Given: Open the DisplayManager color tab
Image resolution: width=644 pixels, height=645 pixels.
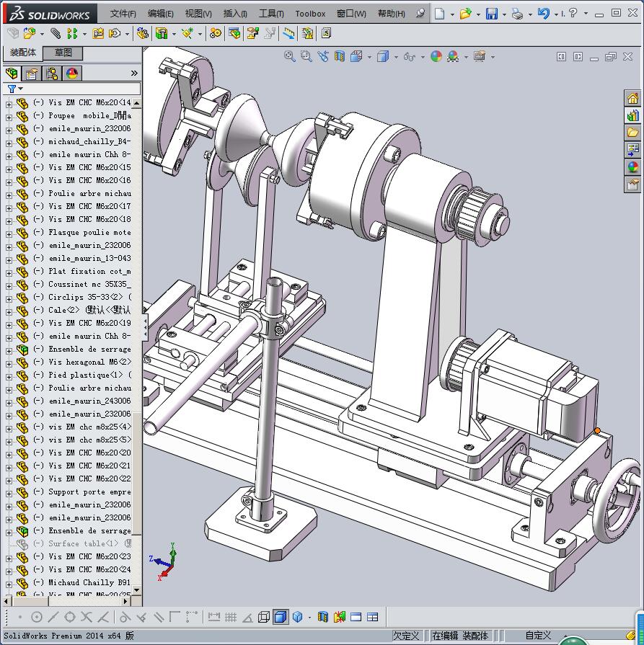Looking at the screenshot, I should (71, 74).
